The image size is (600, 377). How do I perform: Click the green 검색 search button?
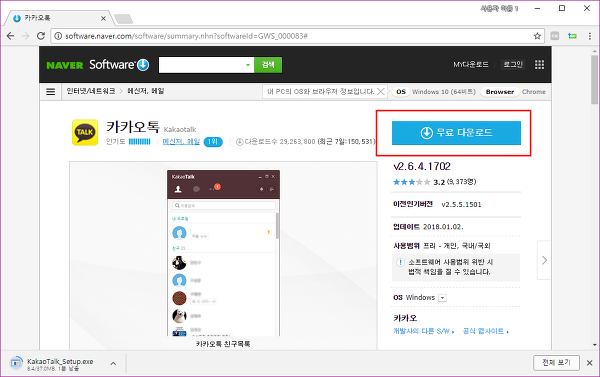click(268, 65)
